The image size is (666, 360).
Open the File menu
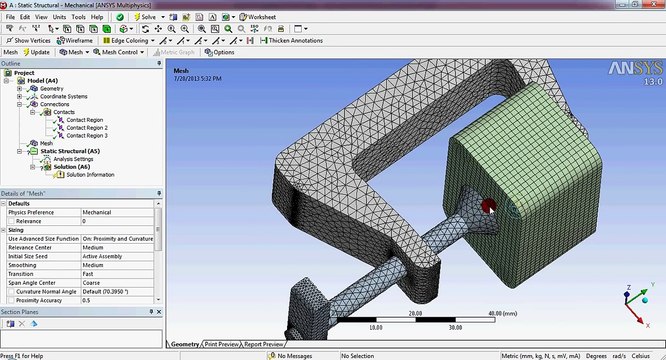click(x=10, y=17)
